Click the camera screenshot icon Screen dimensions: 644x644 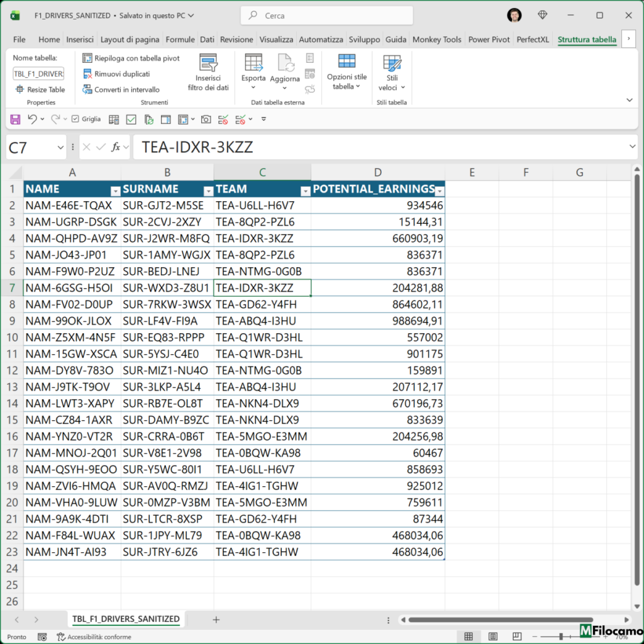[x=206, y=119]
